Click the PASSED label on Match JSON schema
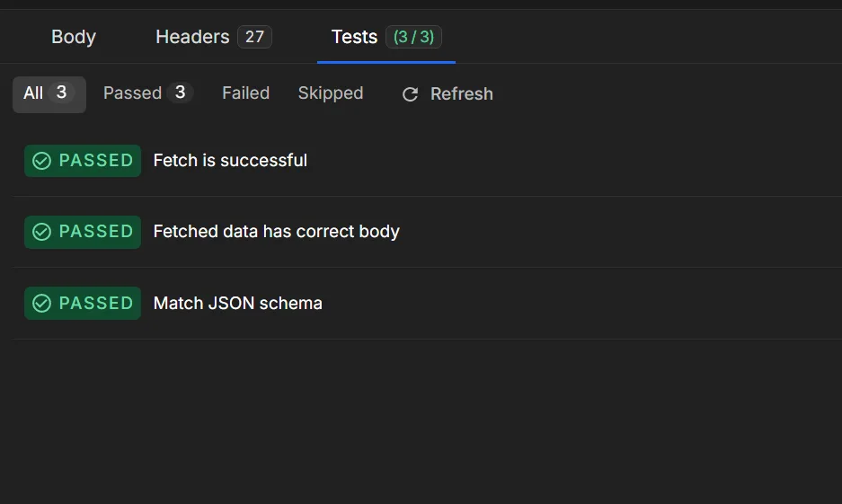Screen dimensions: 842x504 tap(96, 304)
